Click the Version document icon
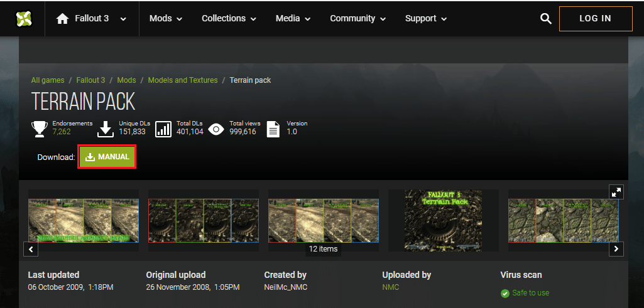 pos(273,129)
